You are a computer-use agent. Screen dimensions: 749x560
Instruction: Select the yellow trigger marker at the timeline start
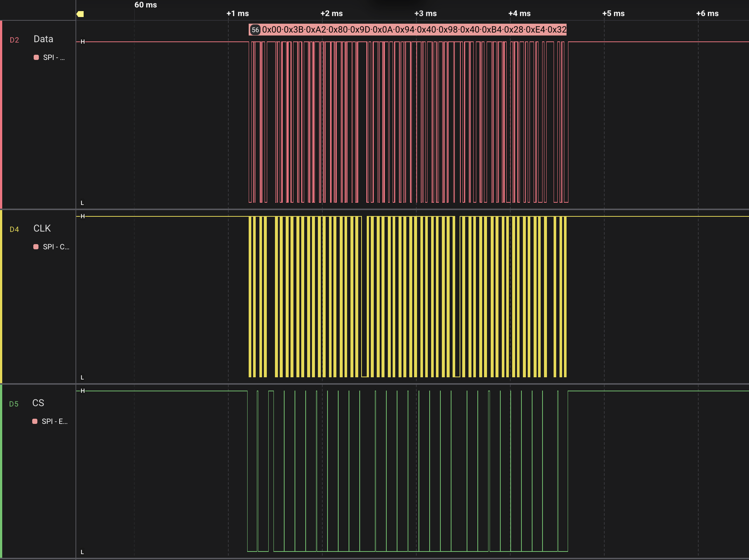point(80,13)
